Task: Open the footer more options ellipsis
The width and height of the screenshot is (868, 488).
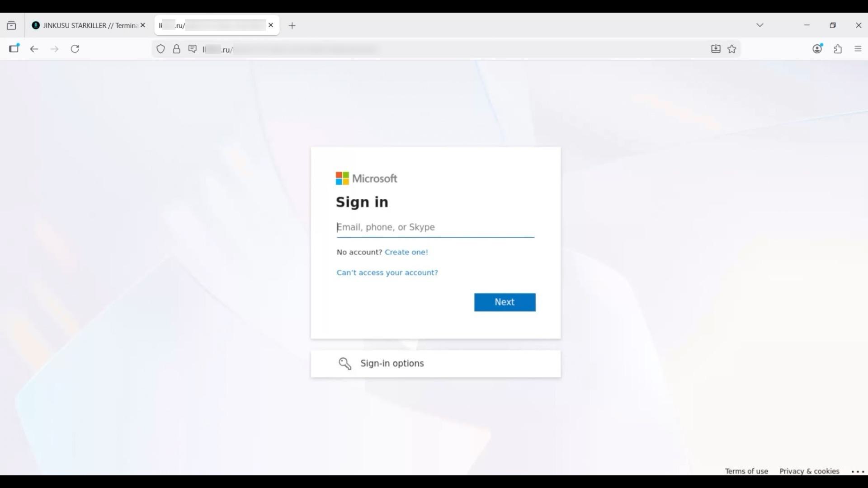Action: 858,471
